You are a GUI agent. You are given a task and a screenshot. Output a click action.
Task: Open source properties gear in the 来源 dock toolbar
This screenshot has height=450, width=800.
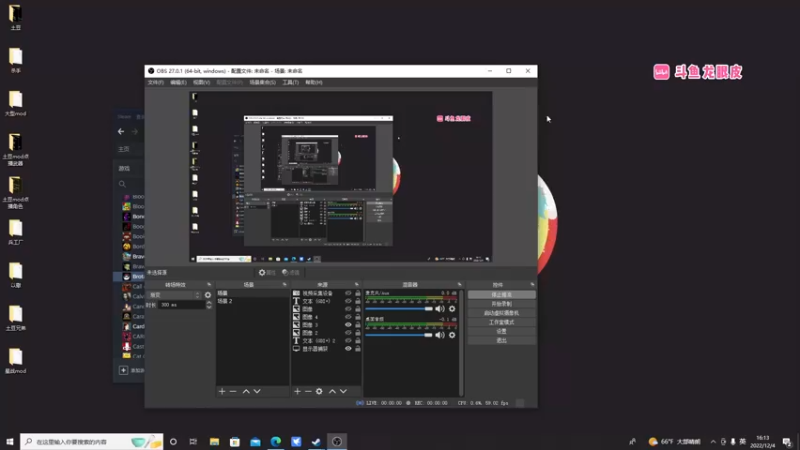click(319, 391)
